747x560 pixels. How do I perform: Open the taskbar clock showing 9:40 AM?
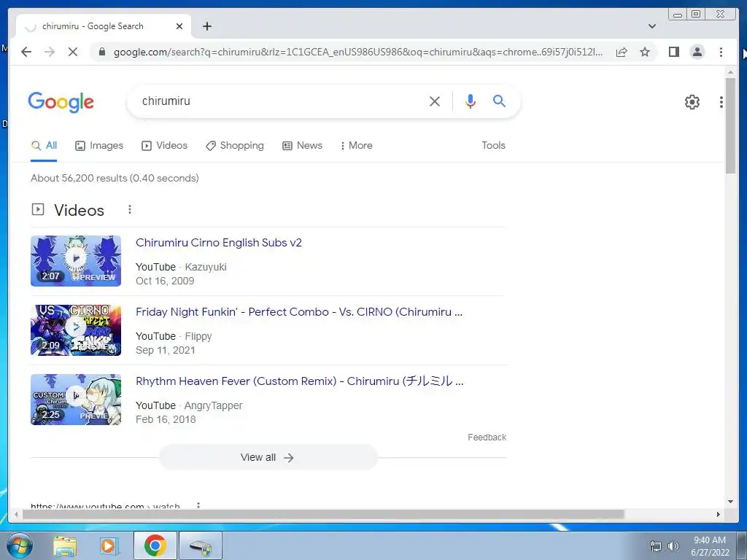710,546
